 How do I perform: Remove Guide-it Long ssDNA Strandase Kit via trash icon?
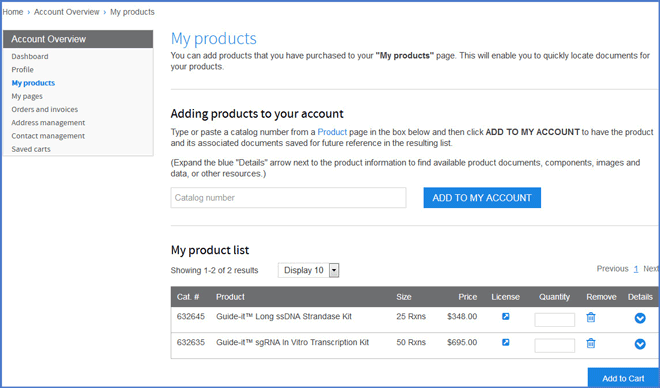click(591, 317)
